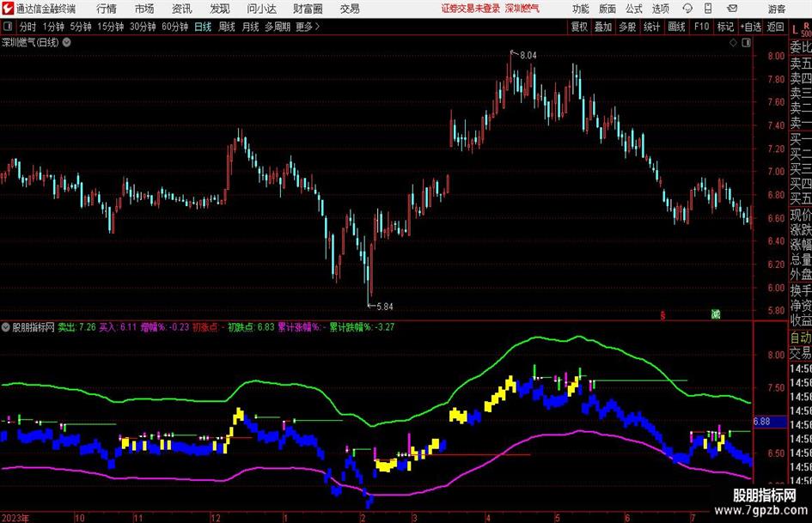Click the month 12 marker on timeline
Screen dimensions: 812x523
coord(216,518)
